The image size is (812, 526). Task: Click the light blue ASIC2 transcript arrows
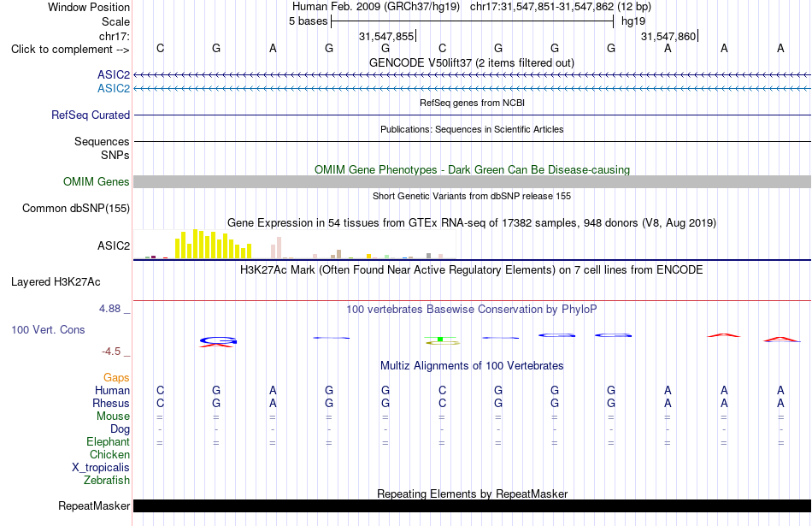tap(473, 89)
